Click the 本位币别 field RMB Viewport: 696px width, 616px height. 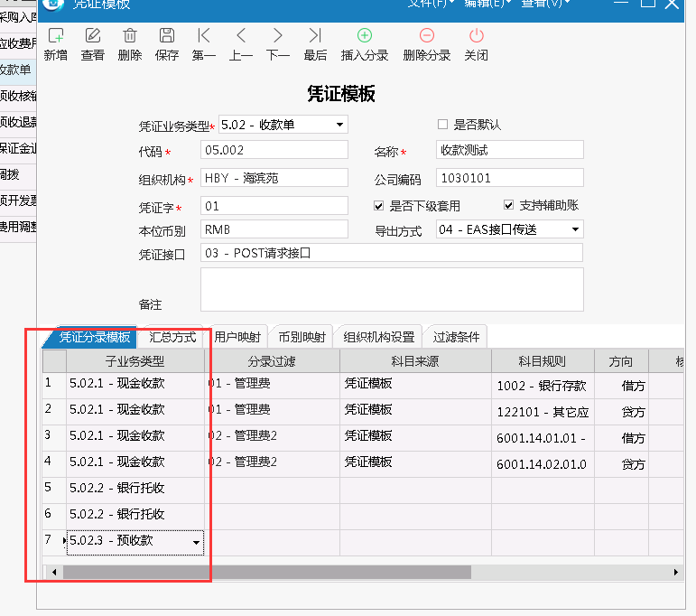274,229
